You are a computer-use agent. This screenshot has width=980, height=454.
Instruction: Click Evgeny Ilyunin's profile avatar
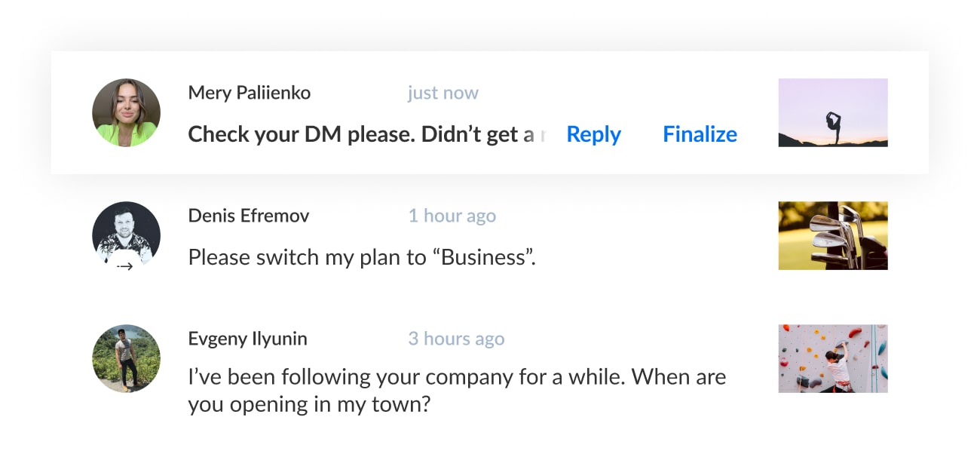[x=126, y=358]
